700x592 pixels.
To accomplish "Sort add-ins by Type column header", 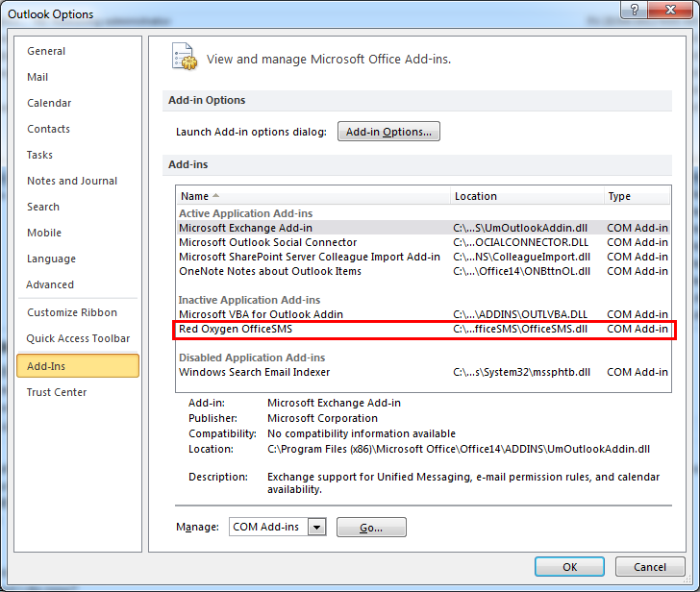I will click(637, 196).
